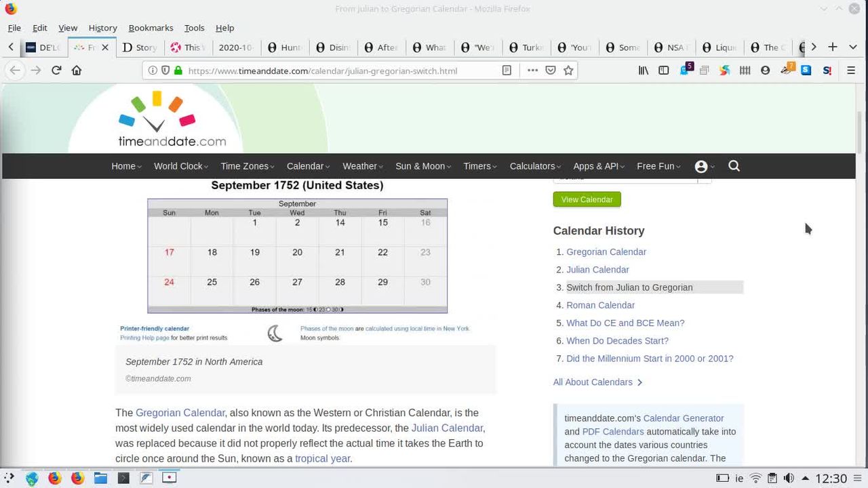The width and height of the screenshot is (868, 488).
Task: Open the account profile dropdown
Action: point(705,166)
